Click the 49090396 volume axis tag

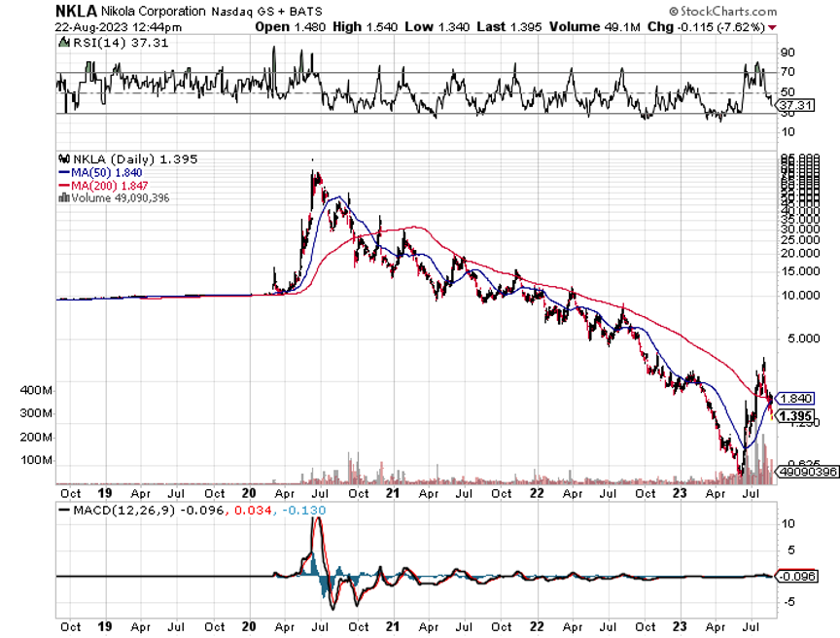click(803, 472)
